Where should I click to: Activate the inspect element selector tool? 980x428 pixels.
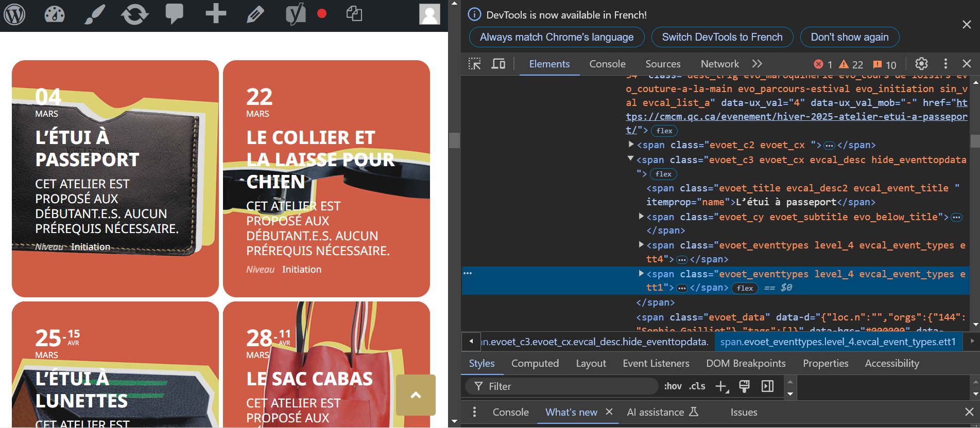(x=474, y=64)
